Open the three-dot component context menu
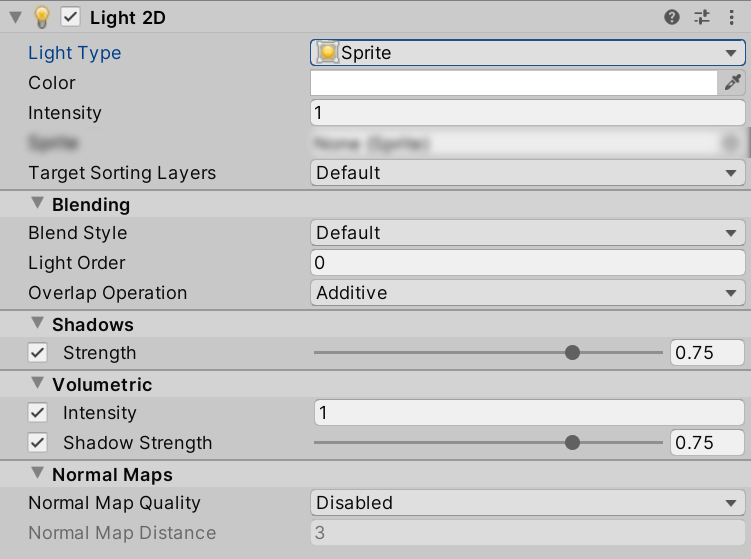Screen dimensions: 751x559 pyautogui.click(x=733, y=17)
